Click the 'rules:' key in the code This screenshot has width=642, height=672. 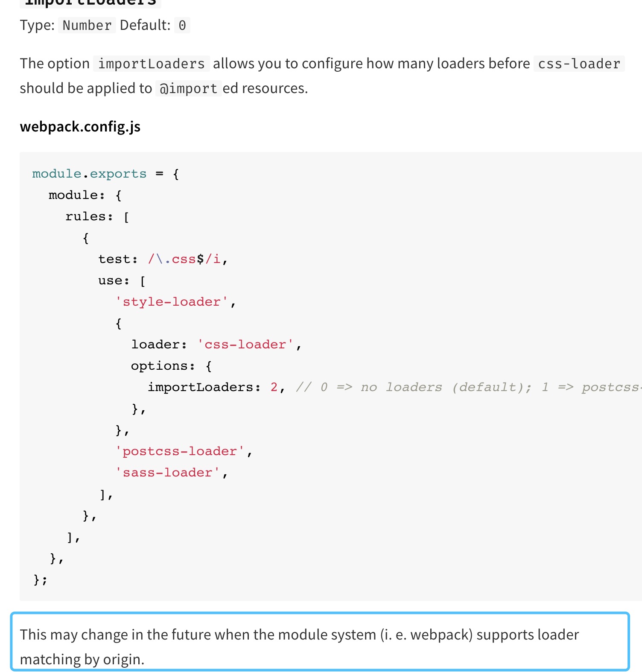89,216
